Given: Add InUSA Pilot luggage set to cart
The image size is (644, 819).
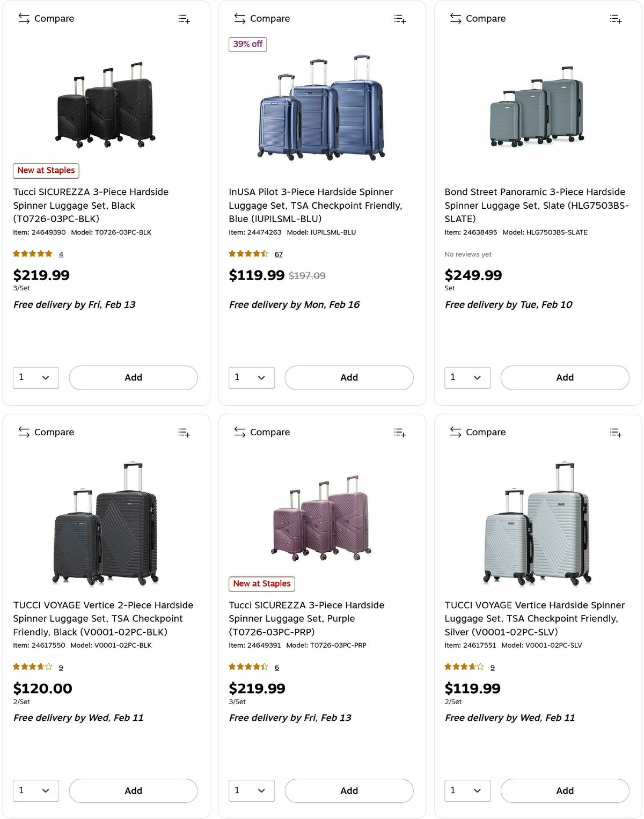Looking at the screenshot, I should pyautogui.click(x=349, y=377).
